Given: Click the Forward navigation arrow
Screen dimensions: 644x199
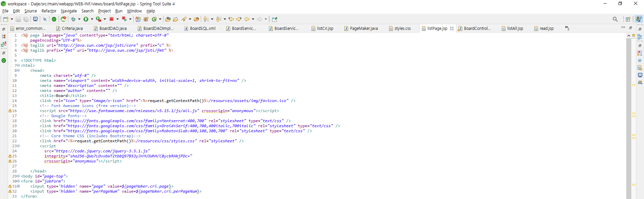Looking at the screenshot, I should [x=260, y=19].
